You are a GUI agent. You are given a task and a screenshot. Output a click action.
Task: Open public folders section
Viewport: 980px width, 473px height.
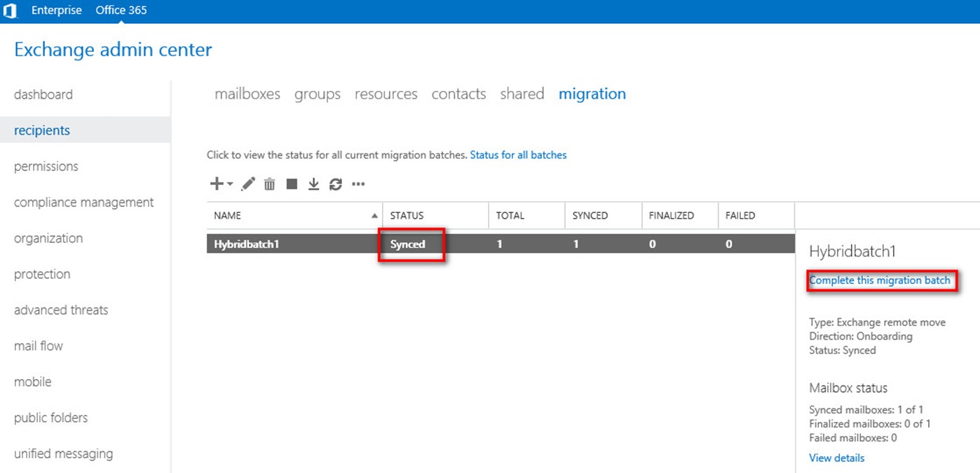(x=51, y=418)
